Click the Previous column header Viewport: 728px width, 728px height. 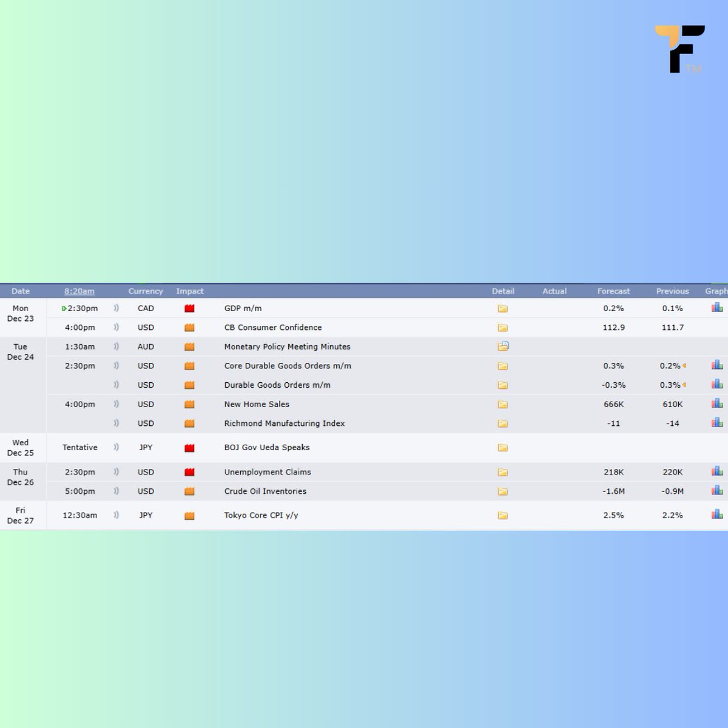coord(672,291)
